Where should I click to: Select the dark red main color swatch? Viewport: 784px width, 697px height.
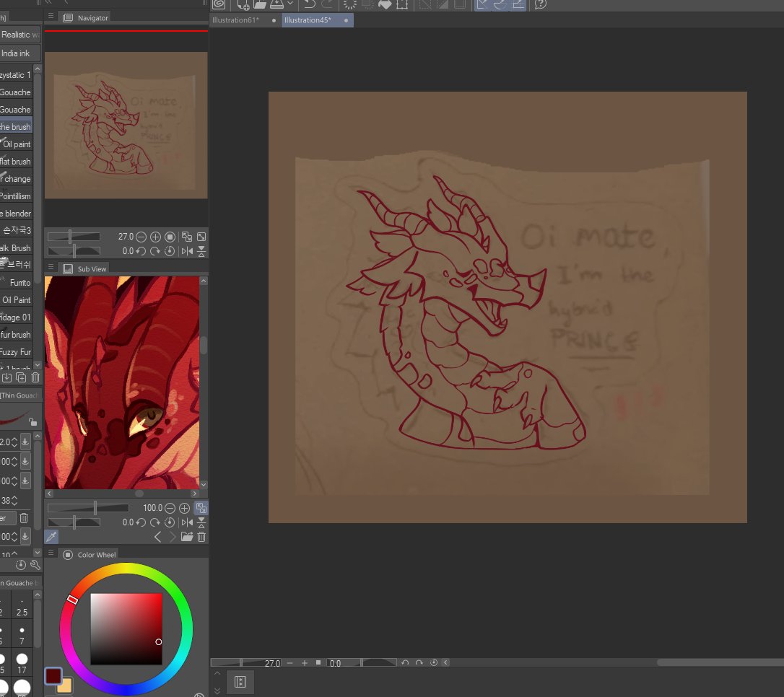point(53,676)
